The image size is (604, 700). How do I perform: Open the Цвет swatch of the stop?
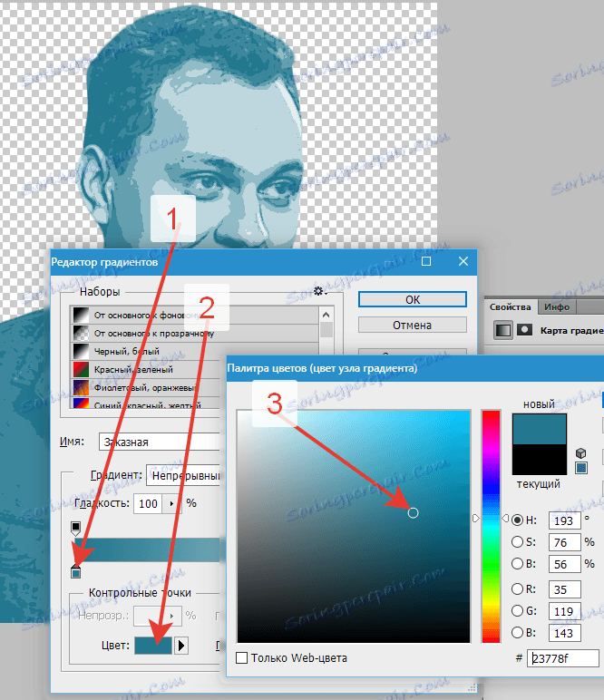point(153,646)
